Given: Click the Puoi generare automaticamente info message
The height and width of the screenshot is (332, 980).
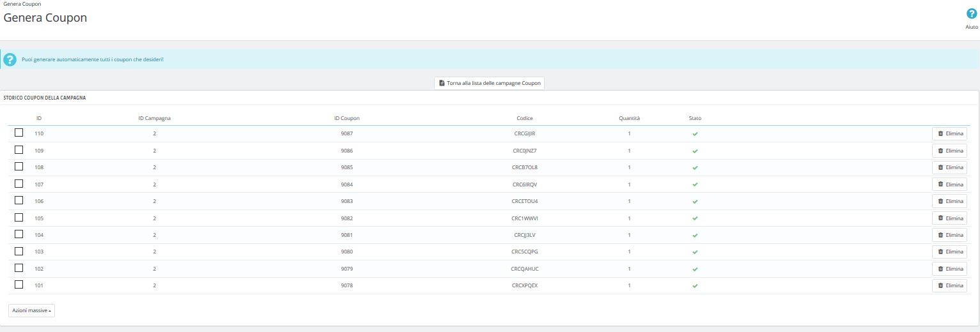Looking at the screenshot, I should (93, 59).
